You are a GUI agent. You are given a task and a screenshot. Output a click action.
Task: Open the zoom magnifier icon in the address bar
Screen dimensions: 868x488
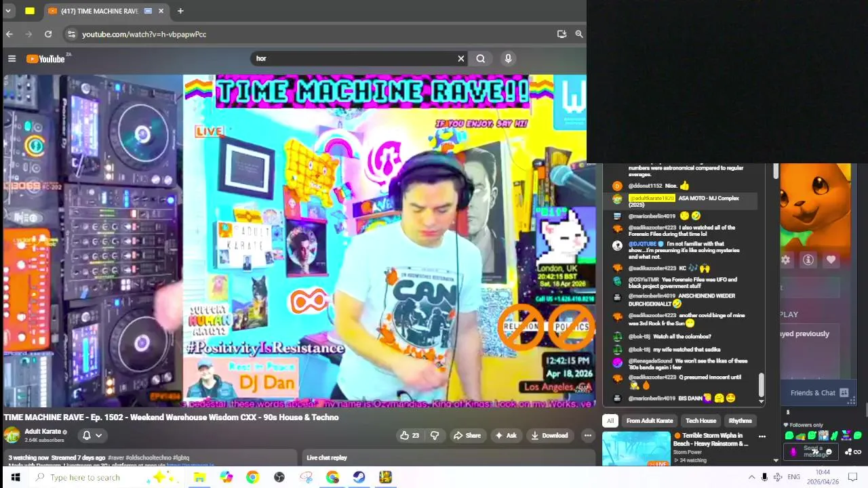(579, 34)
